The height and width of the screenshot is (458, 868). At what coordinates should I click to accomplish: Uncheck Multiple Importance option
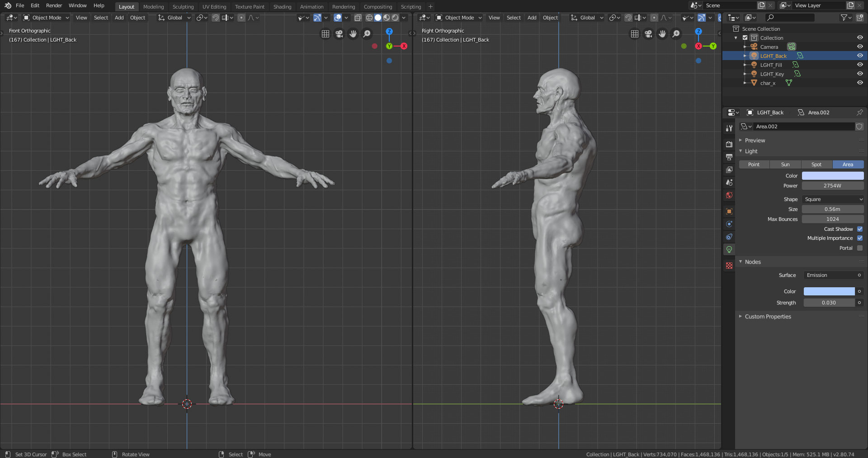[x=859, y=238]
